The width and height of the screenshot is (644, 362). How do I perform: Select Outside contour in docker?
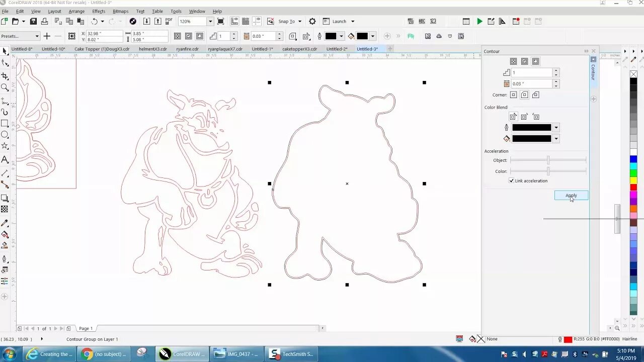pyautogui.click(x=535, y=61)
